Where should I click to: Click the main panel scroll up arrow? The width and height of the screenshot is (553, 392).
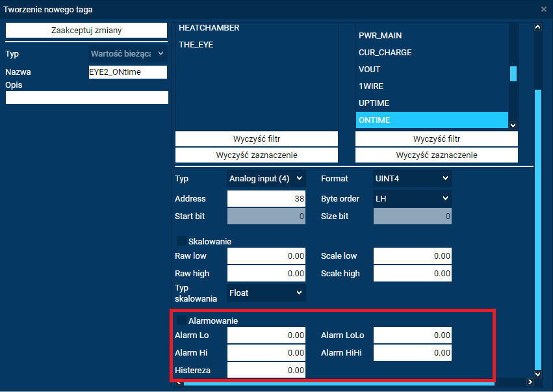pyautogui.click(x=537, y=27)
